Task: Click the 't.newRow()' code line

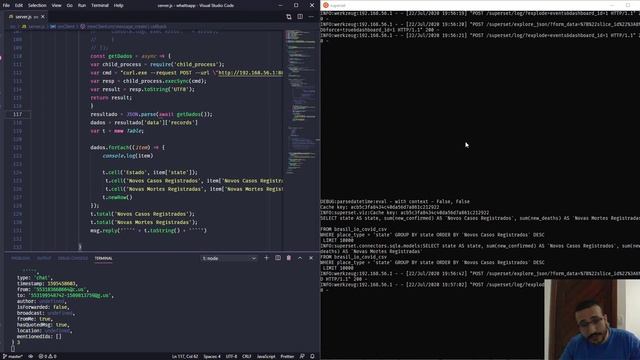Action: point(118,197)
